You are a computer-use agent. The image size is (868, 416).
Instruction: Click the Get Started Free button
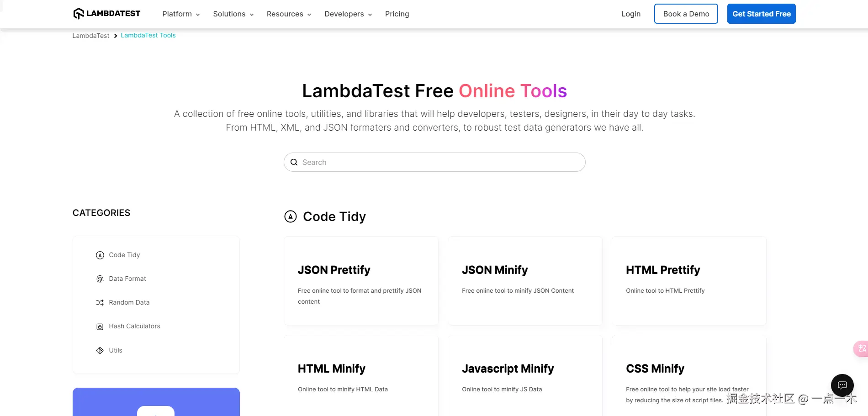761,14
